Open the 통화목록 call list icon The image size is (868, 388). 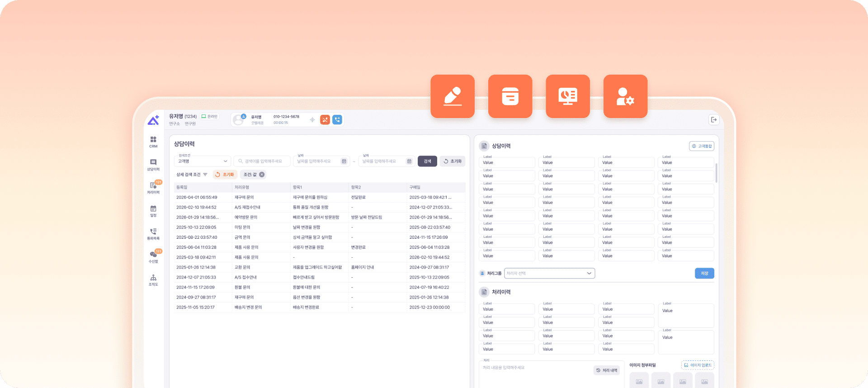153,234
